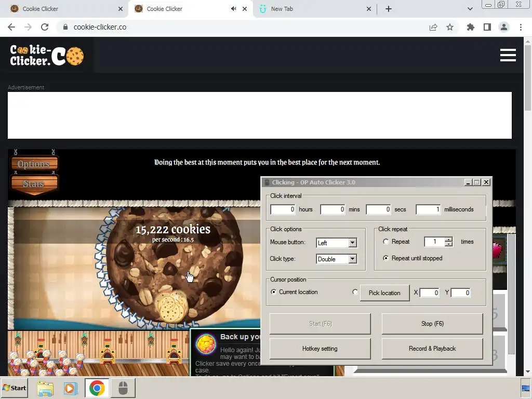
Task: Click the scrolling news ticker quote
Action: (x=267, y=162)
